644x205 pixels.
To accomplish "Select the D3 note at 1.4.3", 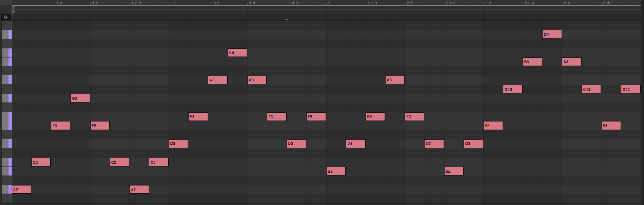I will point(296,144).
